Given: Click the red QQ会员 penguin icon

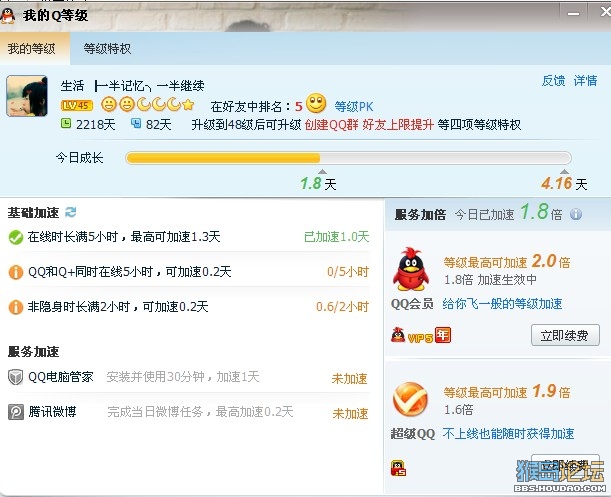Looking at the screenshot, I should point(411,269).
